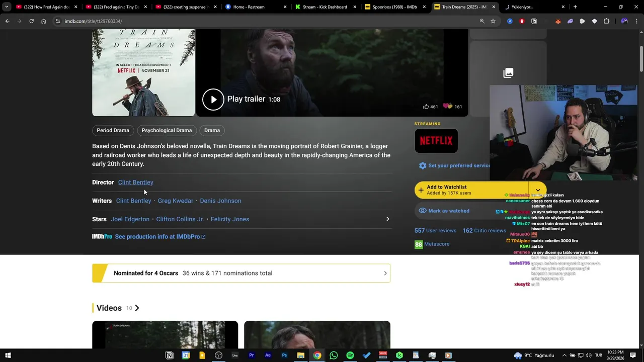This screenshot has width=644, height=362.
Task: Open the Train Dreams poster image
Action: (143, 72)
